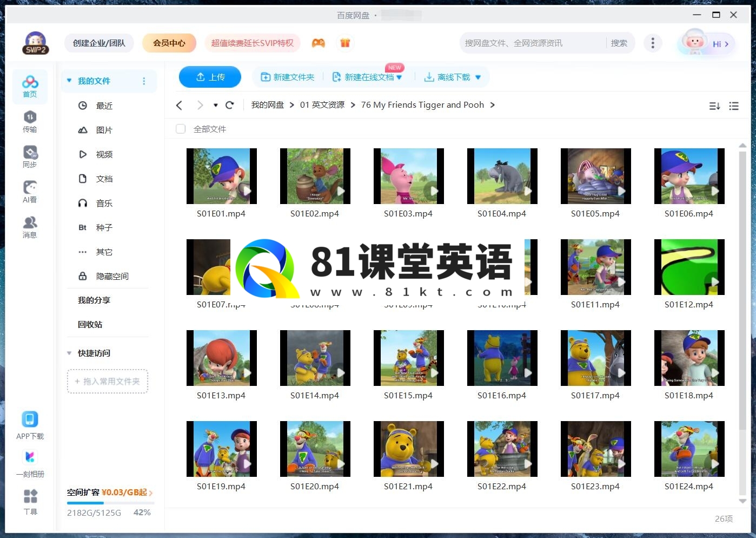
Task: Expand chevron after 01 英文资源 breadcrumb
Action: click(353, 105)
